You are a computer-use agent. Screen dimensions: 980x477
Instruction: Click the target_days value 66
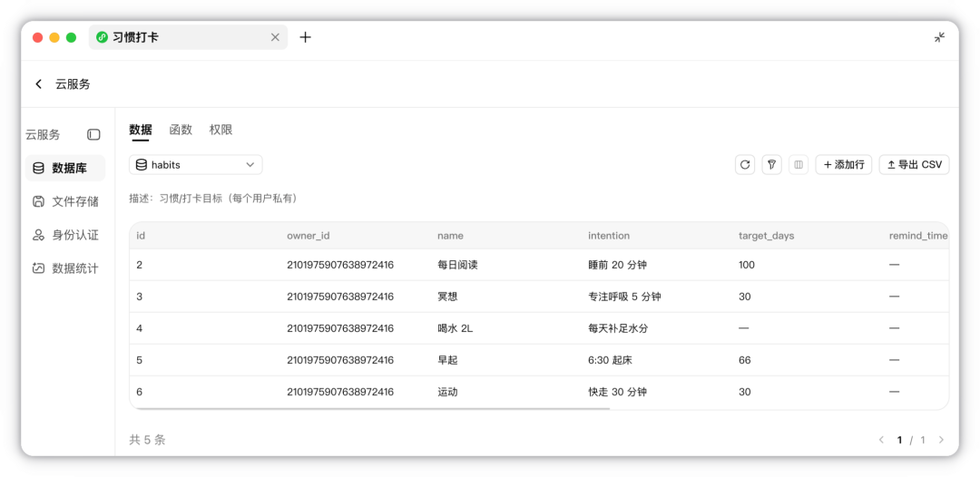tap(744, 361)
